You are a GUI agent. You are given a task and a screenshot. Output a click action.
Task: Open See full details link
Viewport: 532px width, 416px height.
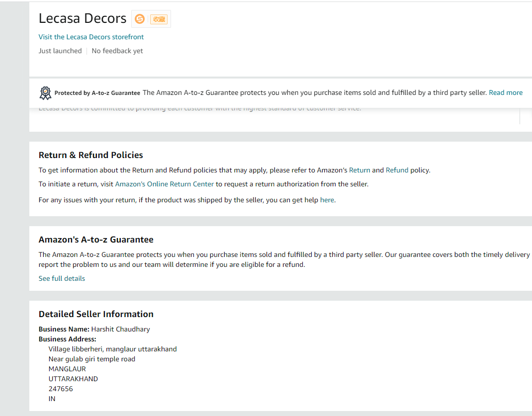pos(62,278)
